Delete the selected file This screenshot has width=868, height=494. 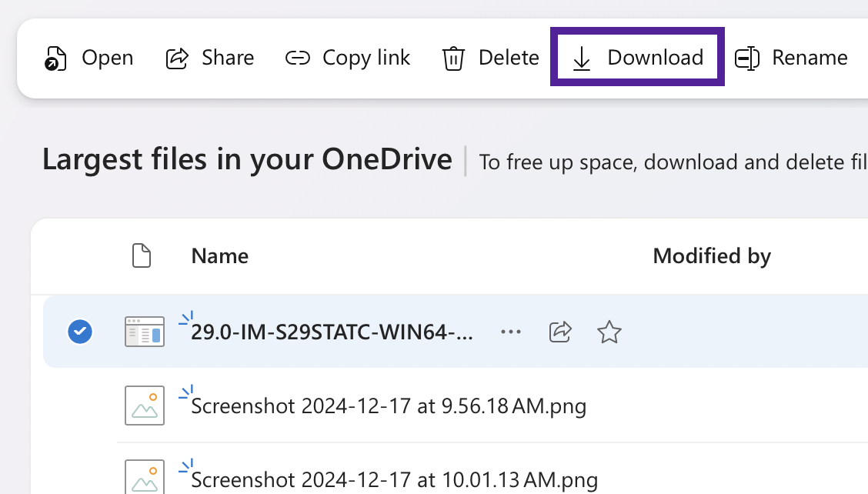coord(490,58)
